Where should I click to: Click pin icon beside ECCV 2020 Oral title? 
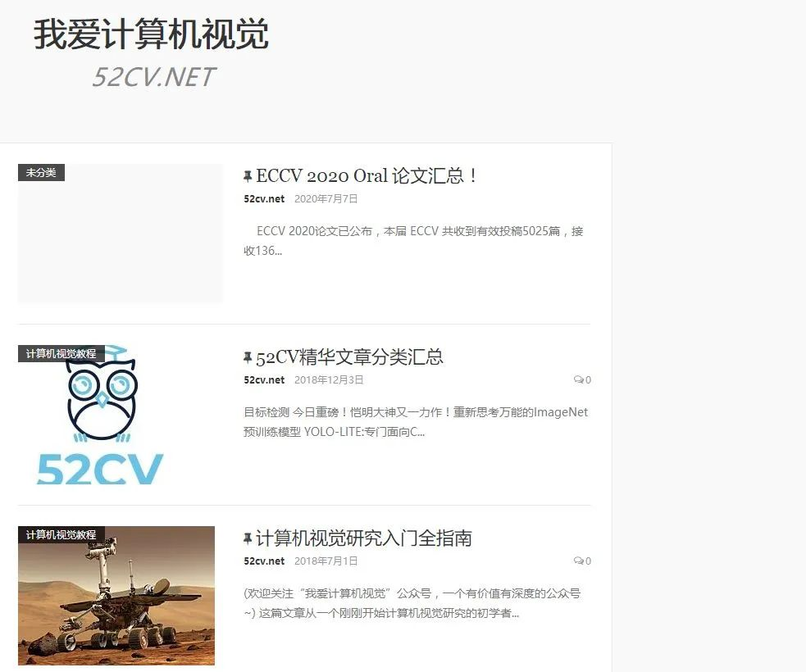[248, 176]
